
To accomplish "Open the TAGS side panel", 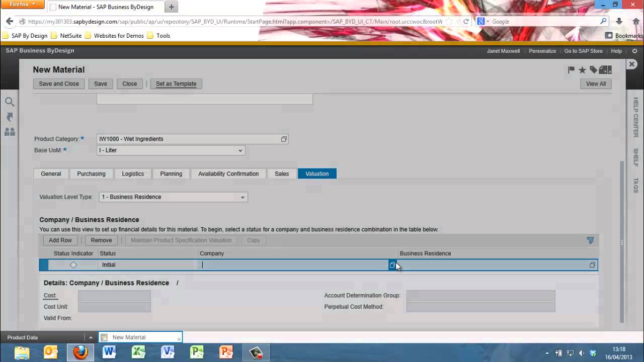I will pyautogui.click(x=635, y=186).
